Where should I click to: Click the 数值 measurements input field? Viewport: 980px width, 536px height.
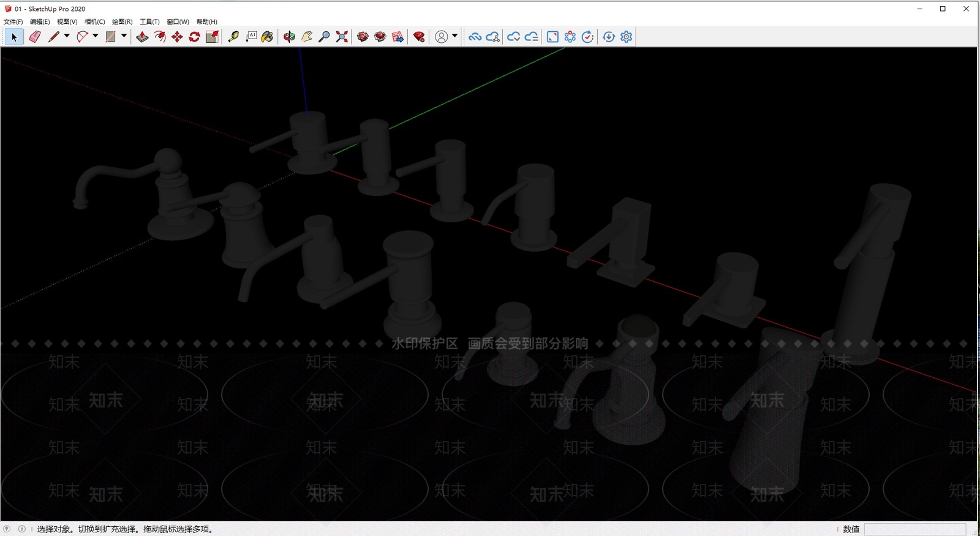click(915, 529)
